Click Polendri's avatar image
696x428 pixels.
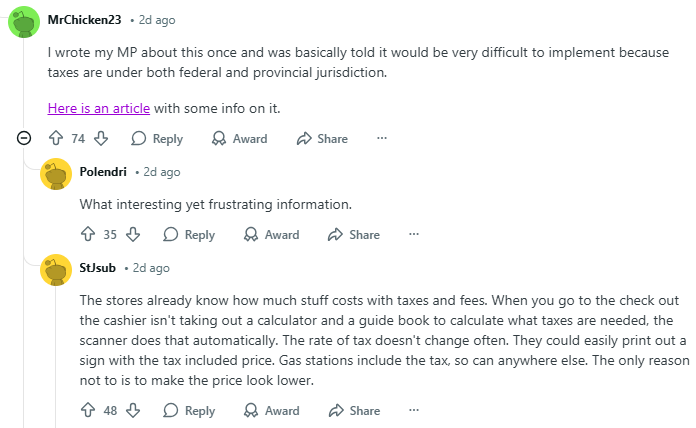[x=55, y=173]
